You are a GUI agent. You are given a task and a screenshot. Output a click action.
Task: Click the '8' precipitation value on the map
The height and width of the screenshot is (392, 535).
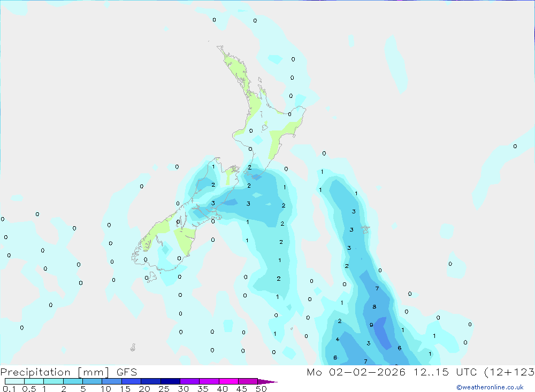374,307
